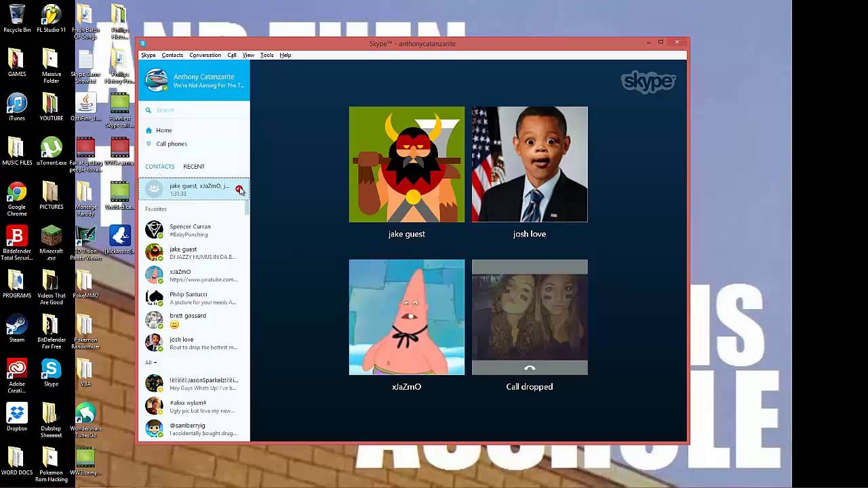Open Wondershare TunesGo shortcut

(x=85, y=420)
